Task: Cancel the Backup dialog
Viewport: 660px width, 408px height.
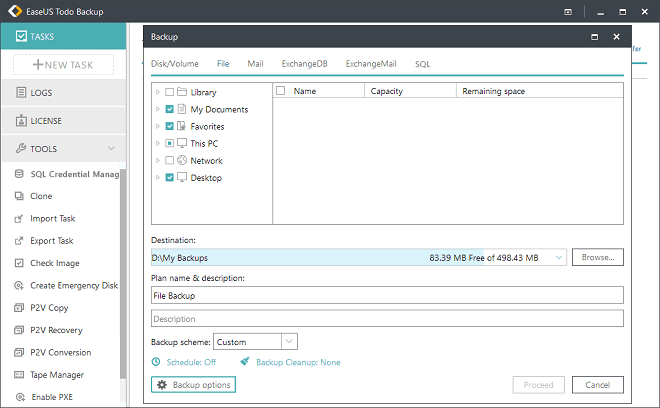Action: 598,385
